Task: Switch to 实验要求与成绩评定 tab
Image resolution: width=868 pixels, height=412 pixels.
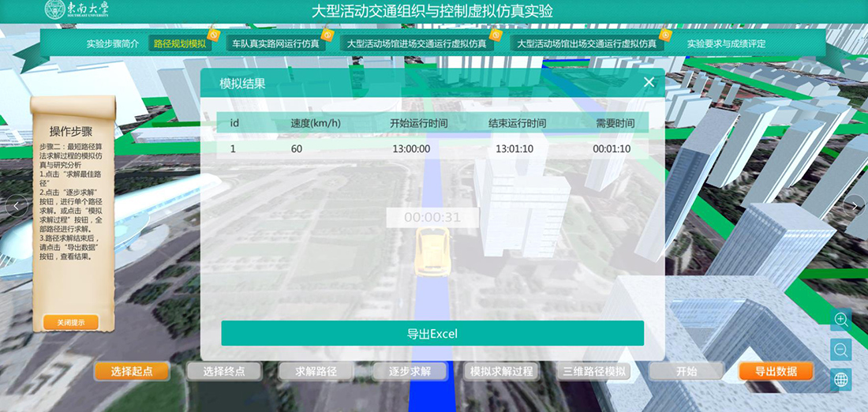Action: tap(725, 44)
